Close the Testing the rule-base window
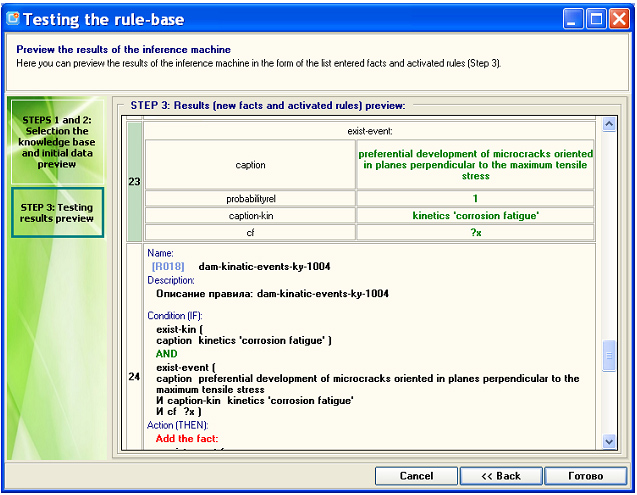 pyautogui.click(x=619, y=19)
